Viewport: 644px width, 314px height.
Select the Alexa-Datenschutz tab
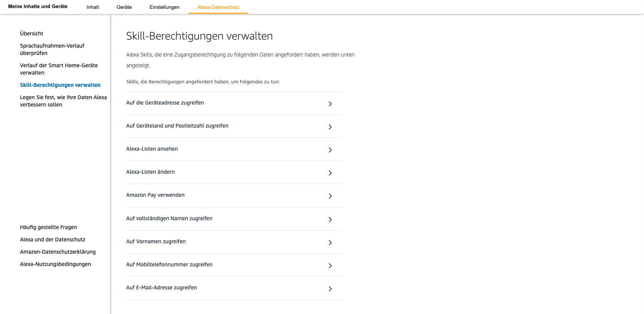[x=218, y=7]
